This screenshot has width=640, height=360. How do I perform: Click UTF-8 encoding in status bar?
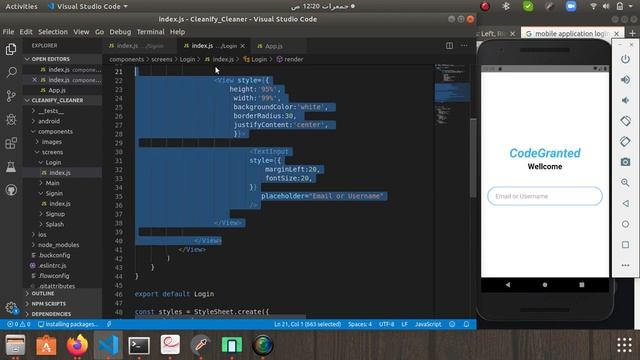tap(386, 324)
